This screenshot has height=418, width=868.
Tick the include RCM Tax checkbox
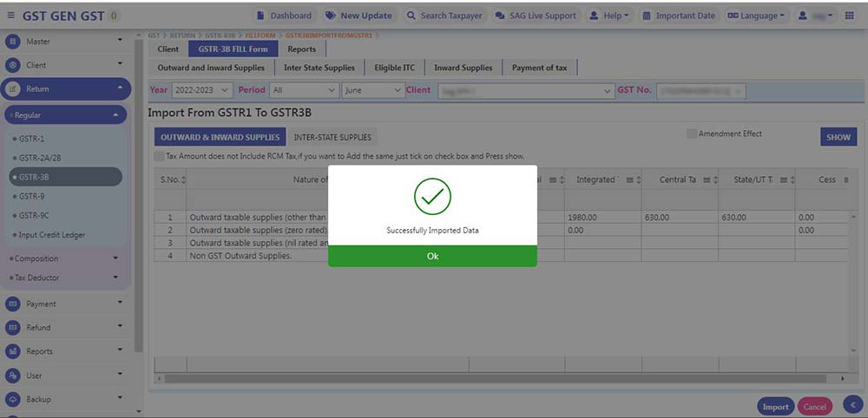click(x=159, y=156)
